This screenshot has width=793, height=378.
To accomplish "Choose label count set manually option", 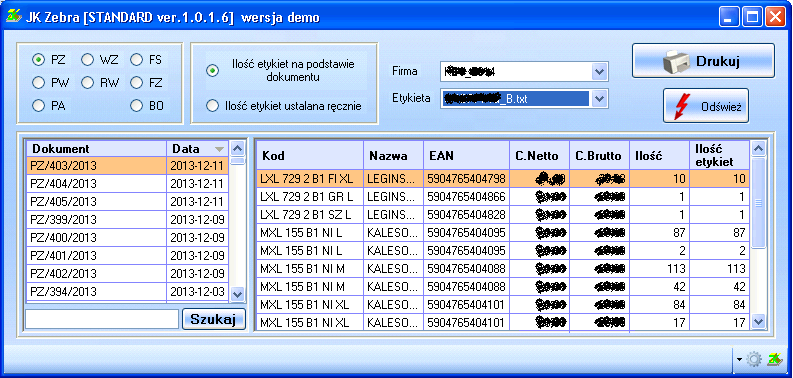I will pyautogui.click(x=213, y=105).
